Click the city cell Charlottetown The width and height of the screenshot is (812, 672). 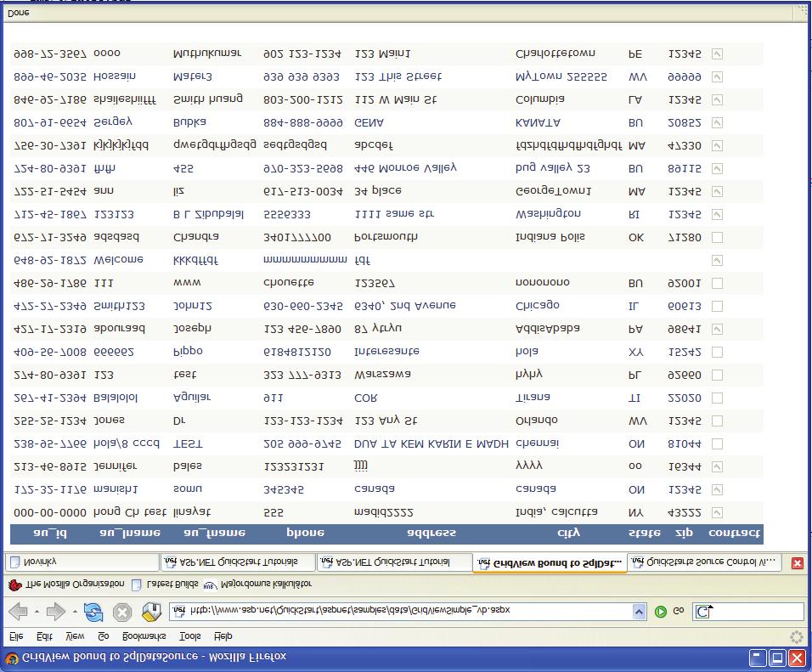pyautogui.click(x=555, y=54)
